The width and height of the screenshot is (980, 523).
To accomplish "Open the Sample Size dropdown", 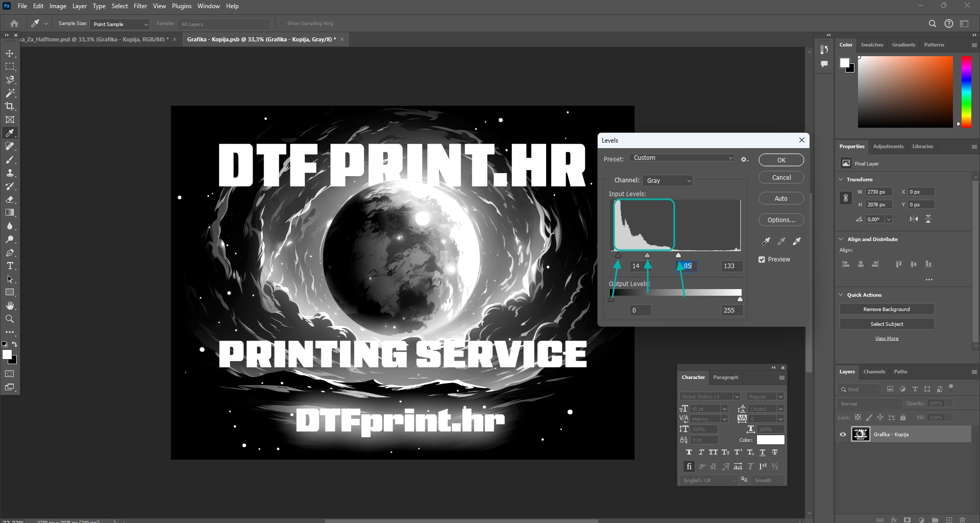I will point(120,24).
